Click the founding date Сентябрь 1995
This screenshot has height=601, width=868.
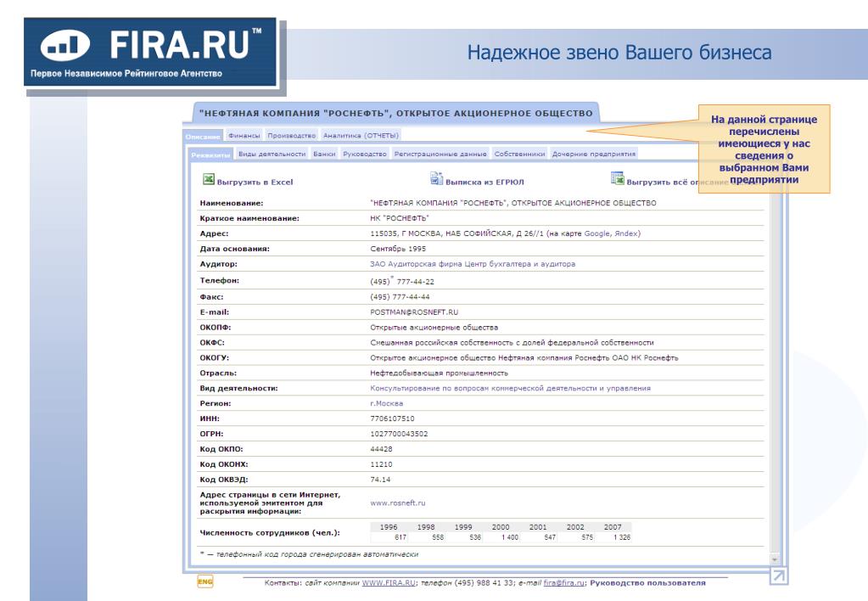coord(398,250)
